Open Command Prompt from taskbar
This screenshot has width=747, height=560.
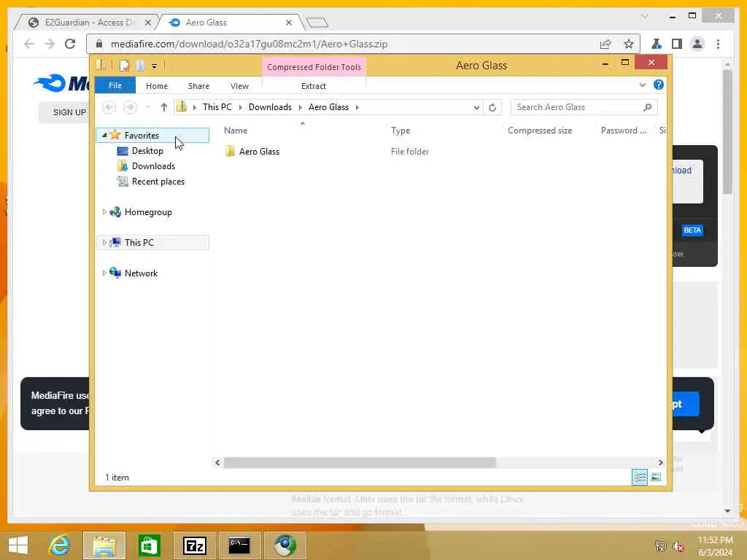(239, 545)
